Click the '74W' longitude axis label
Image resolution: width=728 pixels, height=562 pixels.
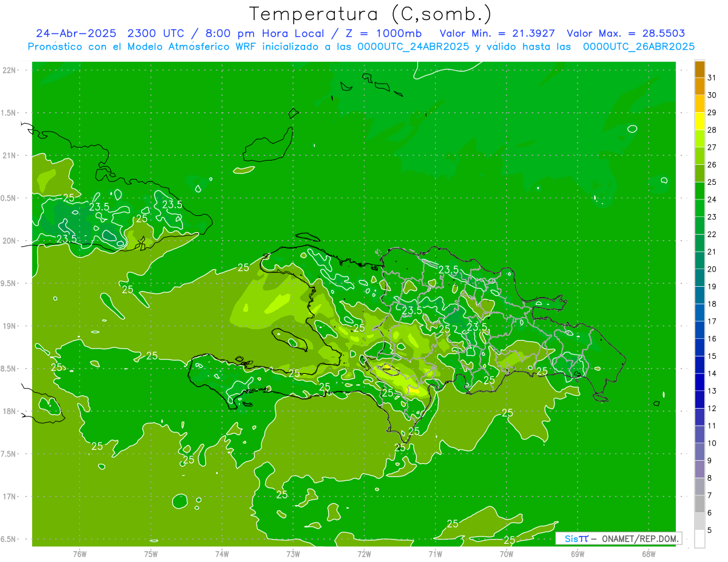[x=221, y=554]
